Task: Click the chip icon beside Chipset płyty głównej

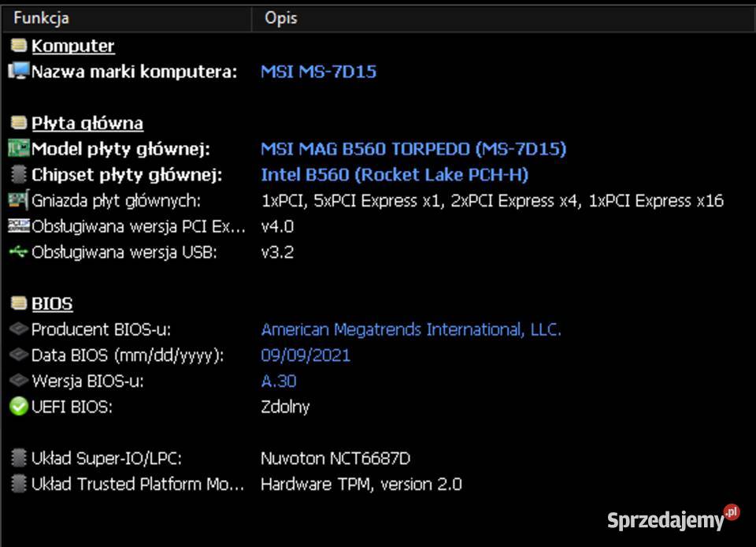Action: coord(18,174)
